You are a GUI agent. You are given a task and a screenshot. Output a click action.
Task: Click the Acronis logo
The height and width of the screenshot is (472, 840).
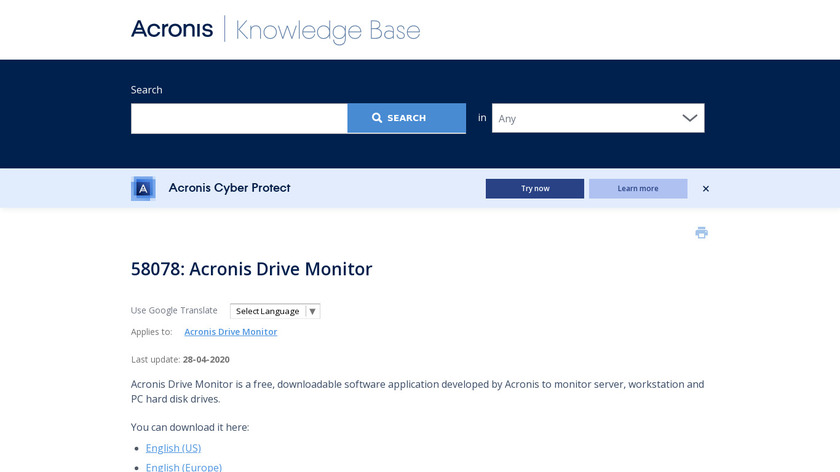(172, 29)
